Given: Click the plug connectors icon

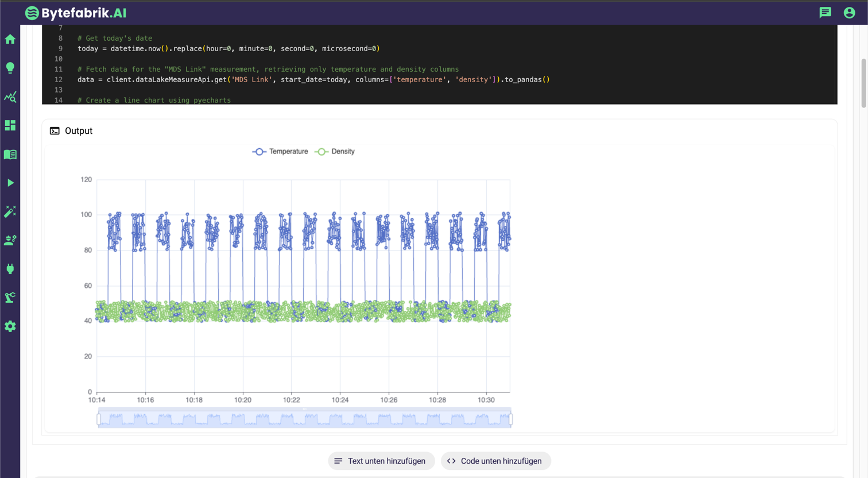Looking at the screenshot, I should 10,269.
